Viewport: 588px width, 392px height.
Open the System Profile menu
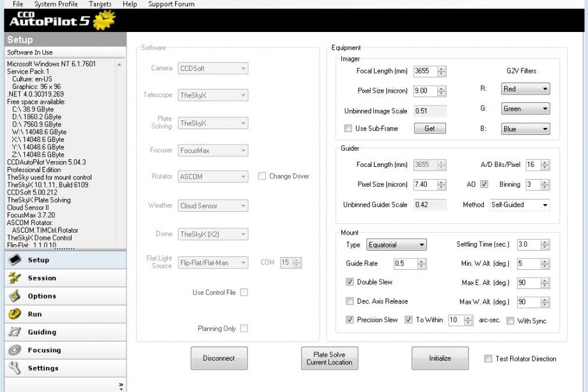56,4
